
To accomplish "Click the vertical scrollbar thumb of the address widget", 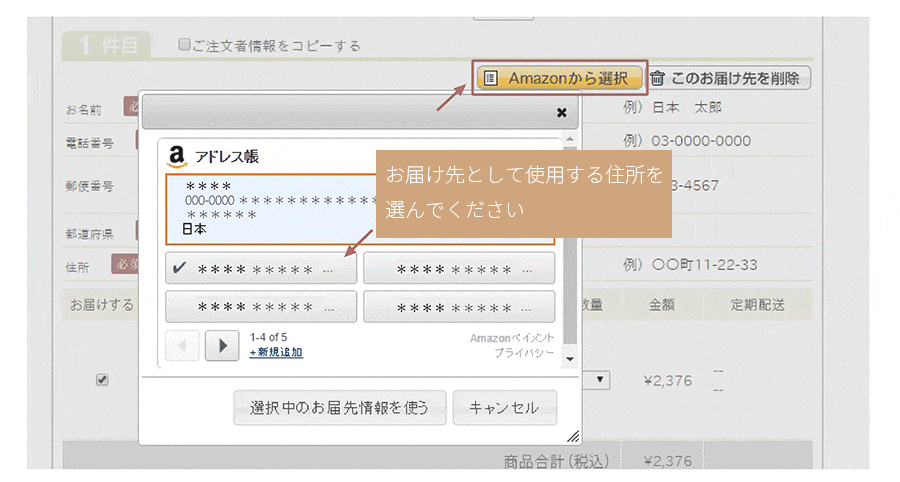I will [x=569, y=247].
